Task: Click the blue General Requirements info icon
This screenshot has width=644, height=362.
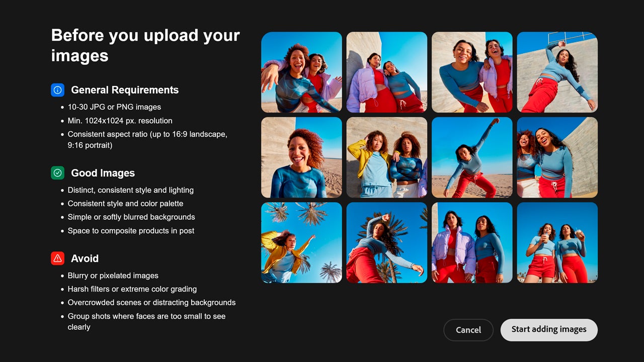Action: [57, 90]
